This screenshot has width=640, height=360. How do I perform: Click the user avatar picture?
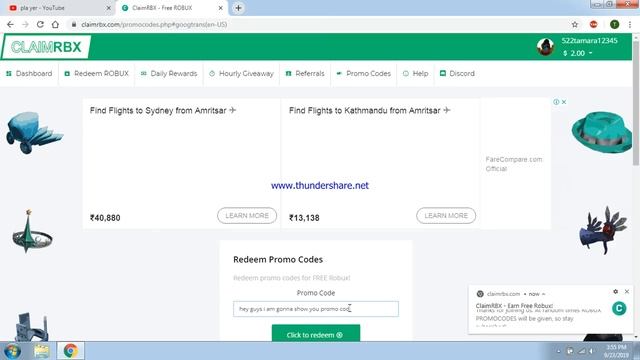pyautogui.click(x=545, y=47)
